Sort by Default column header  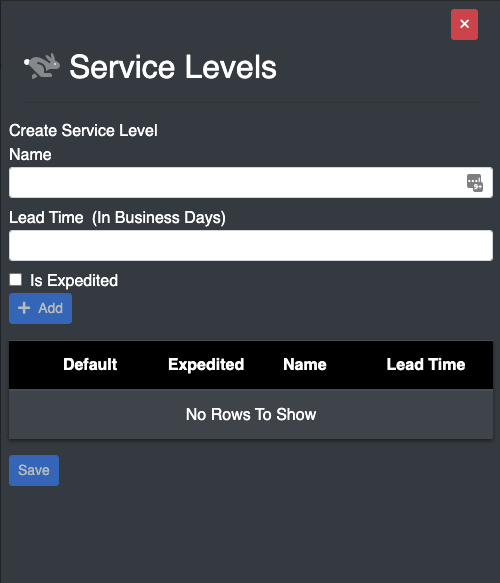90,364
